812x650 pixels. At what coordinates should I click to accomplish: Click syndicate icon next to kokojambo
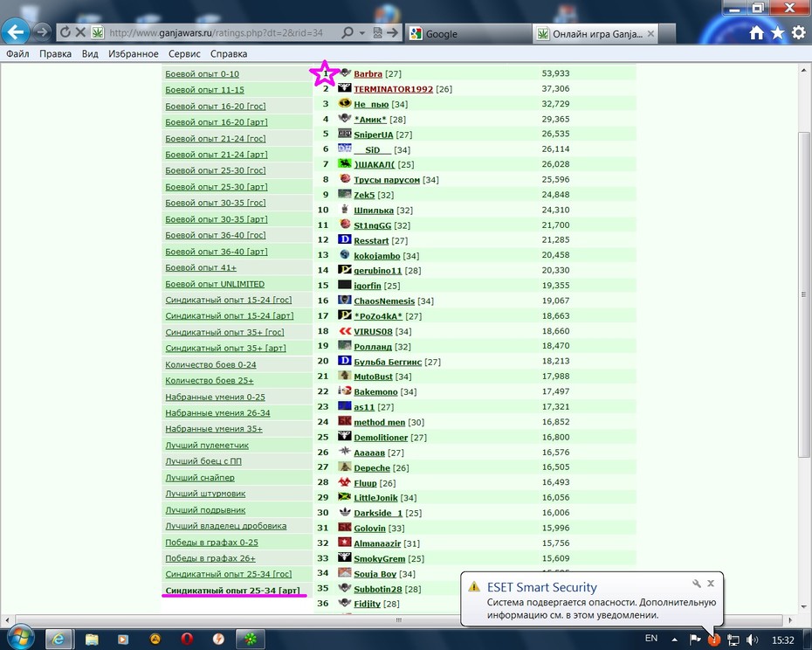344,254
